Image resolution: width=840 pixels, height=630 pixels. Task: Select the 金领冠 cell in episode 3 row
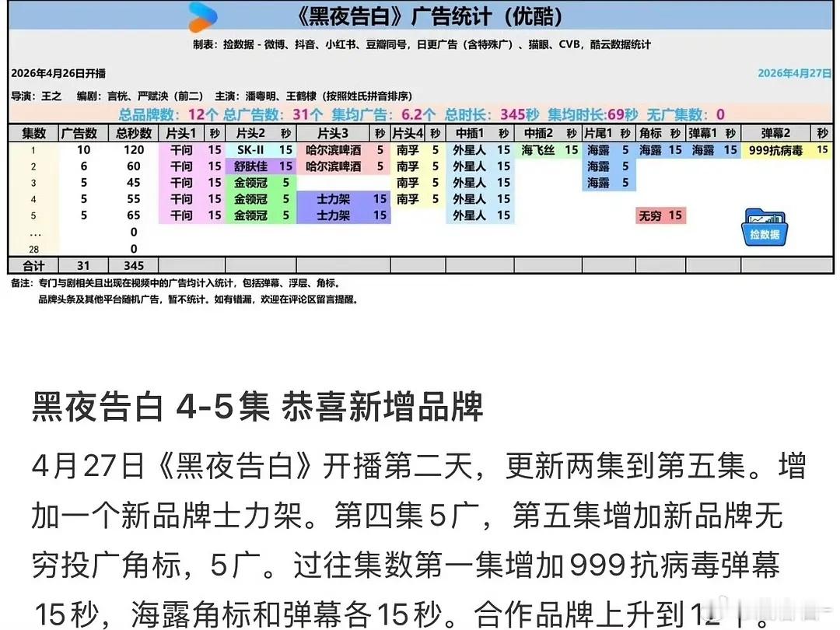click(x=250, y=183)
